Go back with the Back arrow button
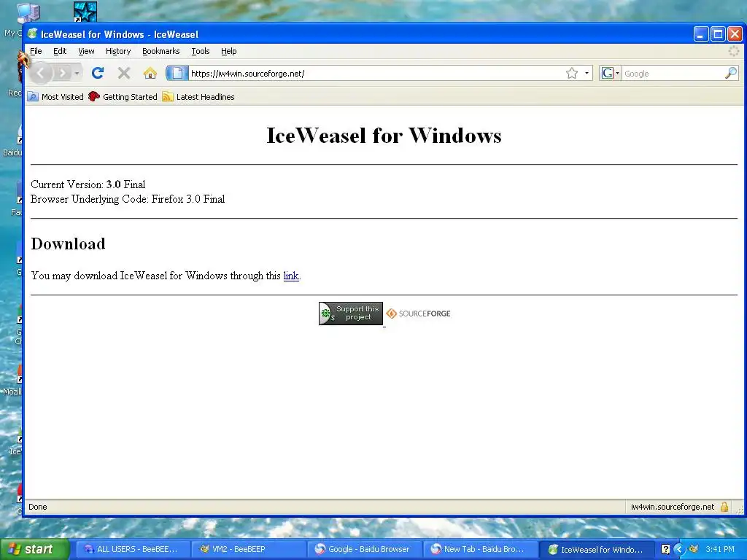This screenshot has width=747, height=560. (x=41, y=73)
